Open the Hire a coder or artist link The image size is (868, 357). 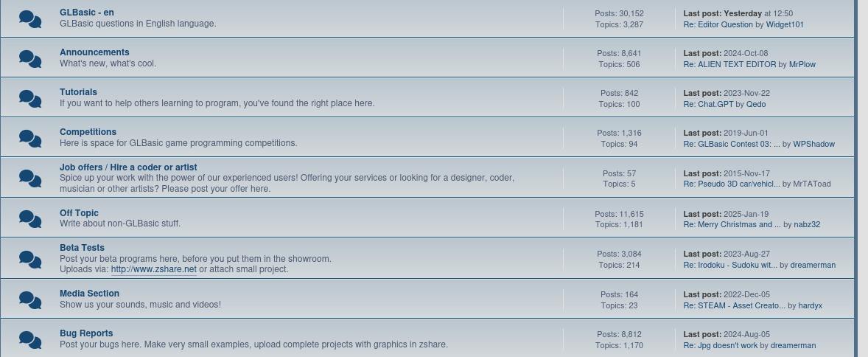click(x=153, y=167)
